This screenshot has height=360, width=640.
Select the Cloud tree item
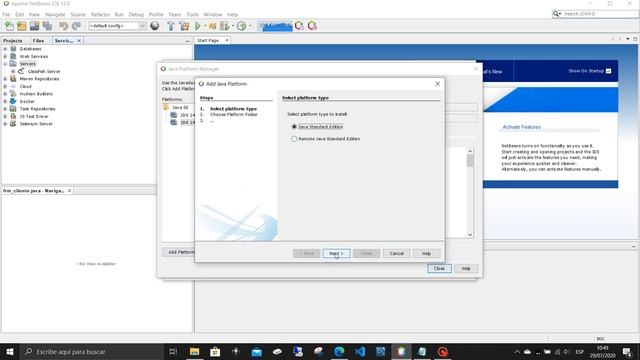25,87
